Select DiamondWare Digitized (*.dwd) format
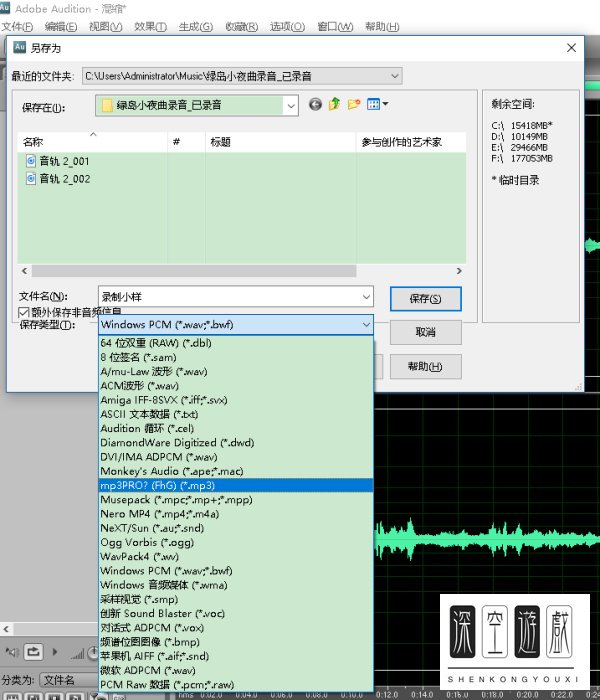 (236, 443)
